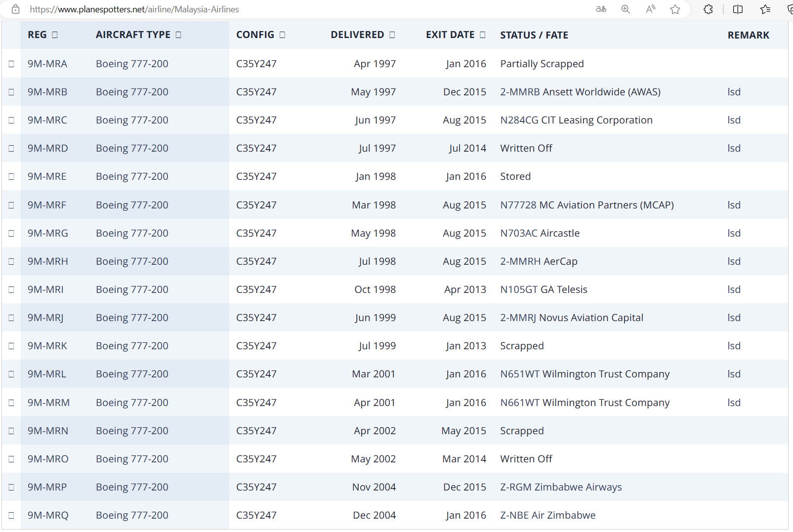Click N105GT GA Telesis status text
Image resolution: width=793 pixels, height=532 pixels.
click(x=543, y=289)
